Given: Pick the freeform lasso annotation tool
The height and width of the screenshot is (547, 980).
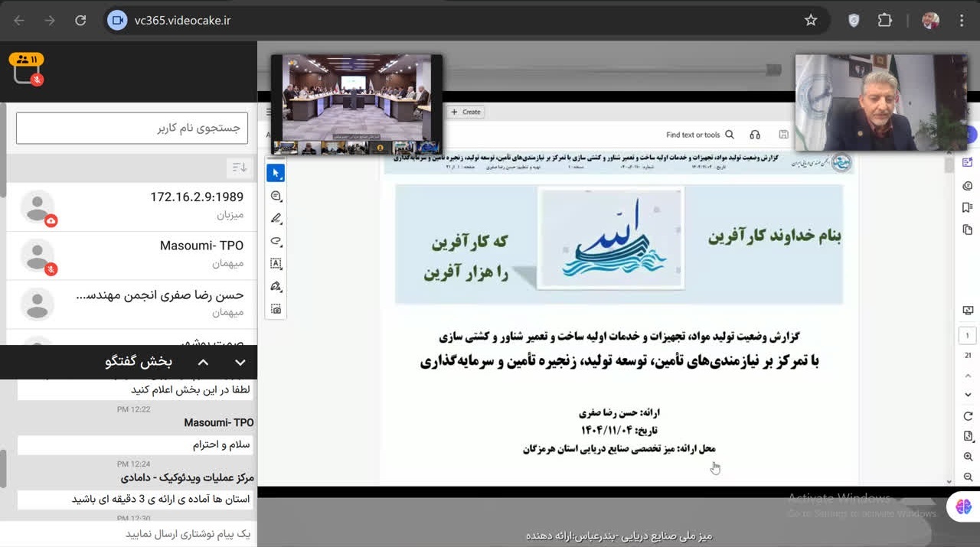Looking at the screenshot, I should [x=276, y=240].
